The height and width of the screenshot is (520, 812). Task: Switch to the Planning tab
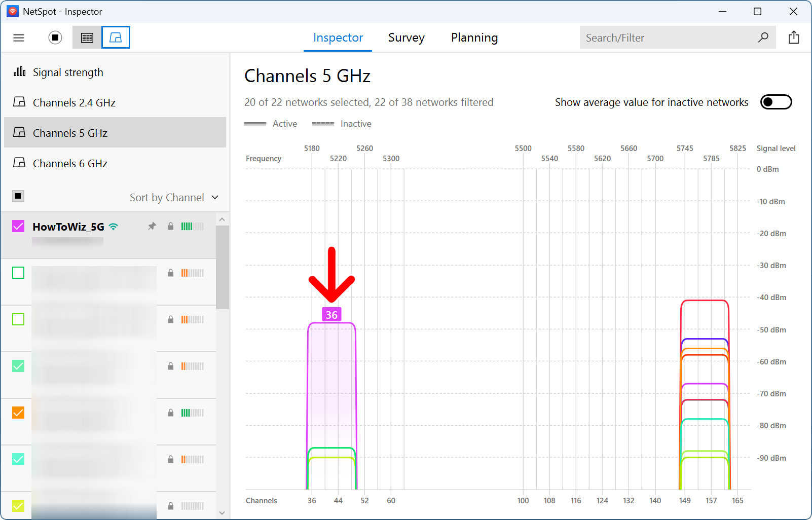click(474, 38)
